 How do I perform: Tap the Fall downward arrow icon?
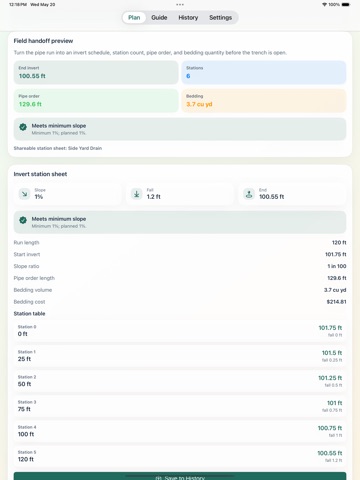136,194
